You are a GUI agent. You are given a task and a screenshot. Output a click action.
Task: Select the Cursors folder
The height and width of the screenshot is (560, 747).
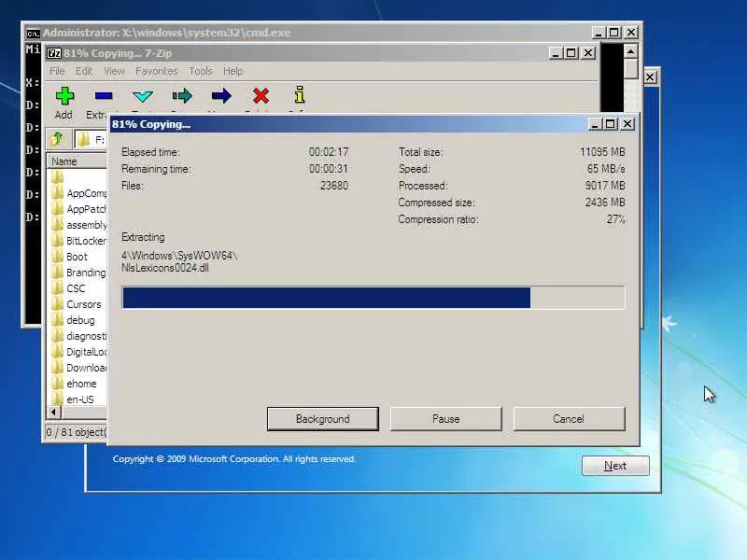point(77,304)
